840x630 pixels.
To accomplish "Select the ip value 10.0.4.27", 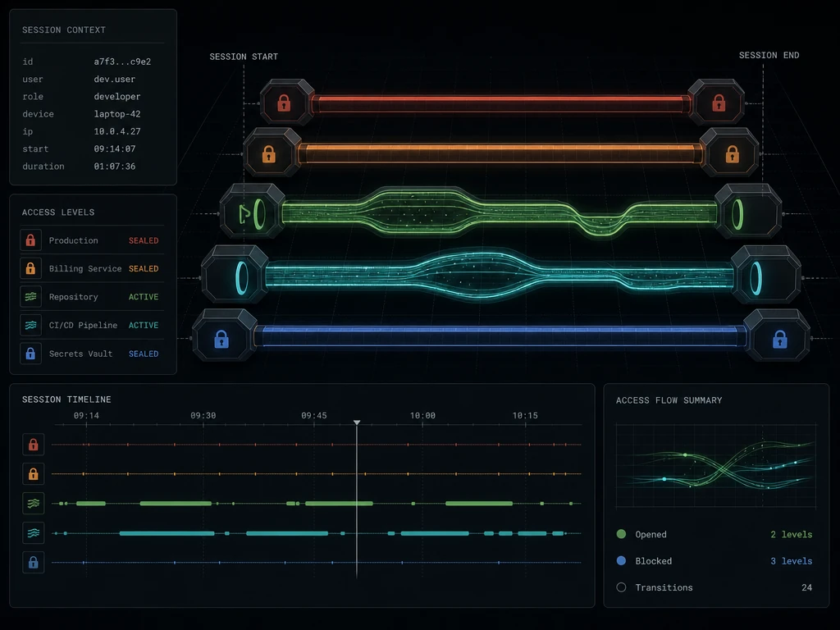I will (x=117, y=131).
